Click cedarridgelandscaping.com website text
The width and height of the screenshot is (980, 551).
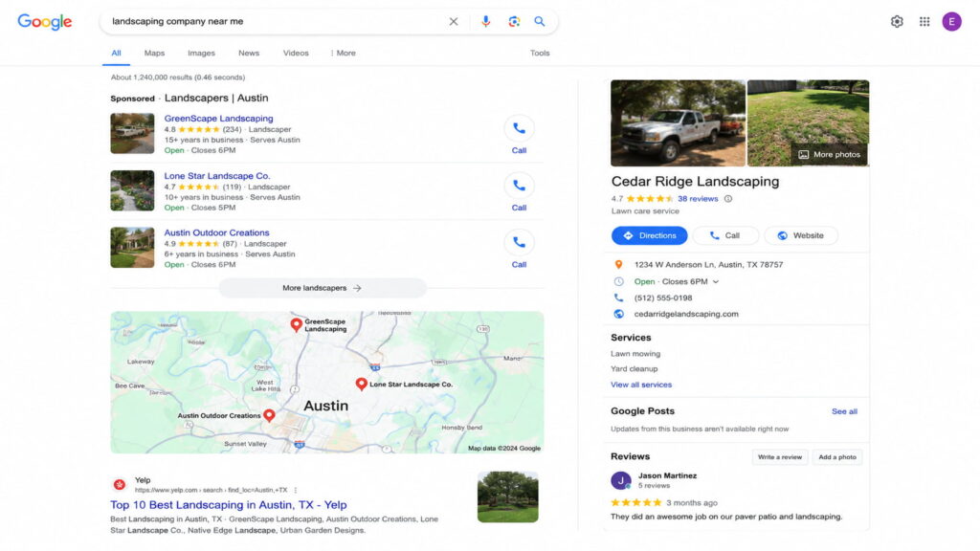[685, 314]
